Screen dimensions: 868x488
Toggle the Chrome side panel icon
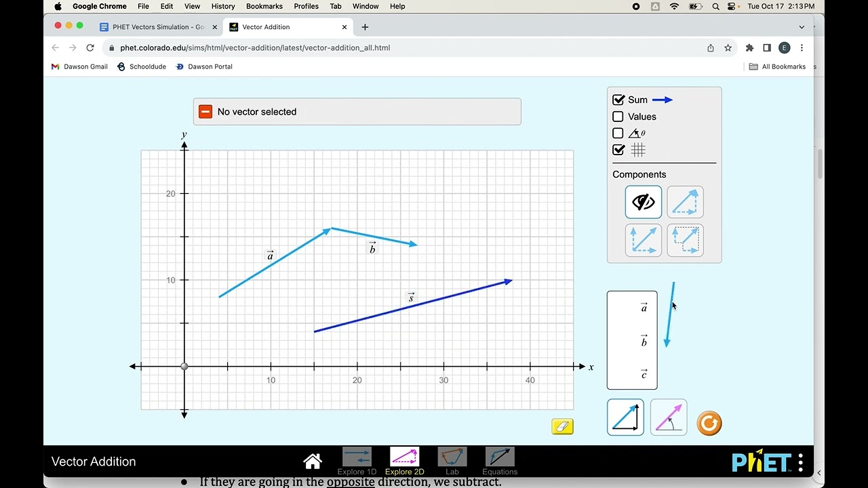[x=767, y=48]
